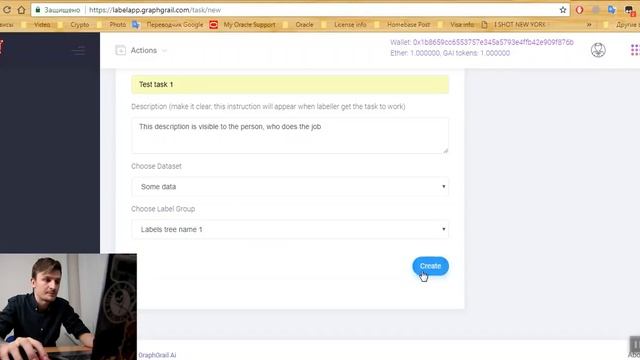Click the Ether and GAI tokens balance
The height and width of the screenshot is (360, 640).
450,53
